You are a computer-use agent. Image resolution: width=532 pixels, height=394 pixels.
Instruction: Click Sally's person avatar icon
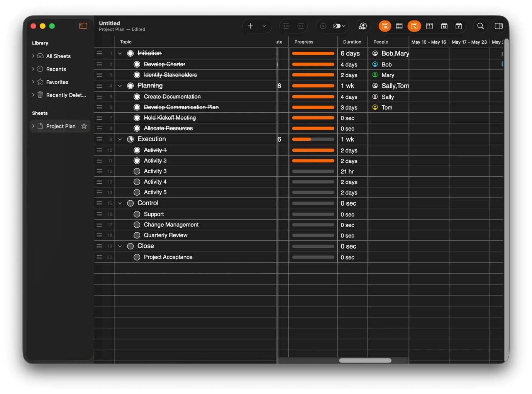pyautogui.click(x=375, y=96)
